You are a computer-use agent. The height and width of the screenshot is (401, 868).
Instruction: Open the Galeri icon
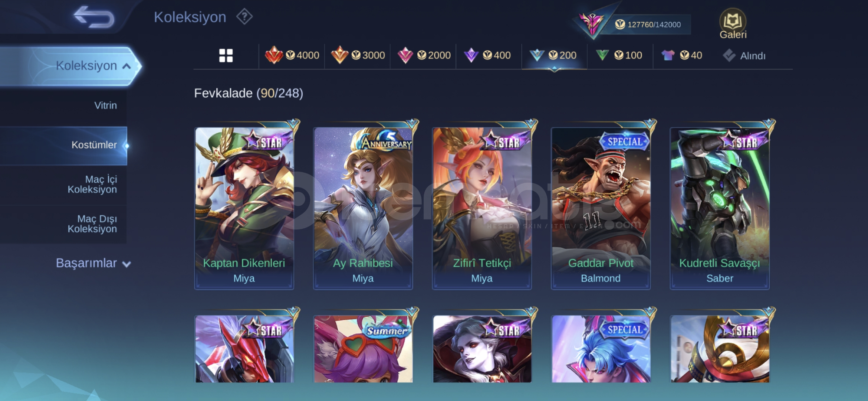coord(733,24)
